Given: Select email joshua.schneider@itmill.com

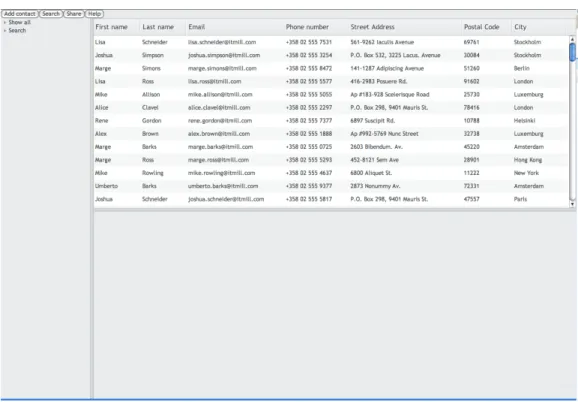Looking at the screenshot, I should tap(226, 199).
